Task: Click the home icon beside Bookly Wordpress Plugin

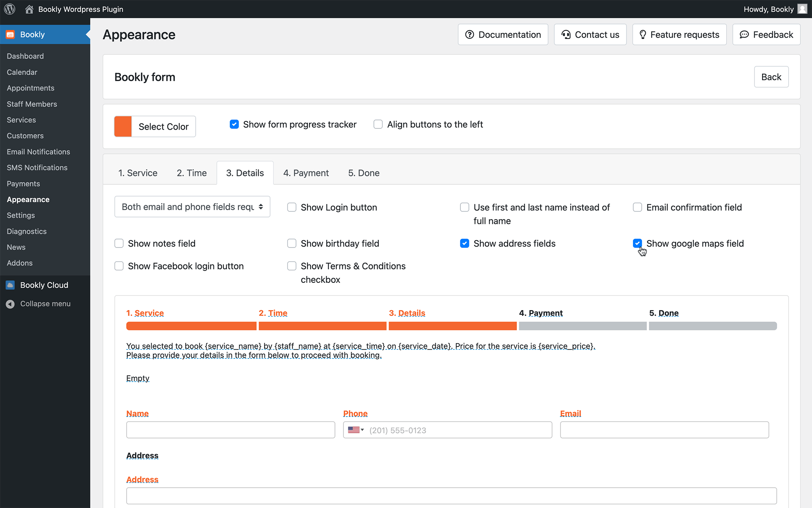Action: tap(29, 9)
